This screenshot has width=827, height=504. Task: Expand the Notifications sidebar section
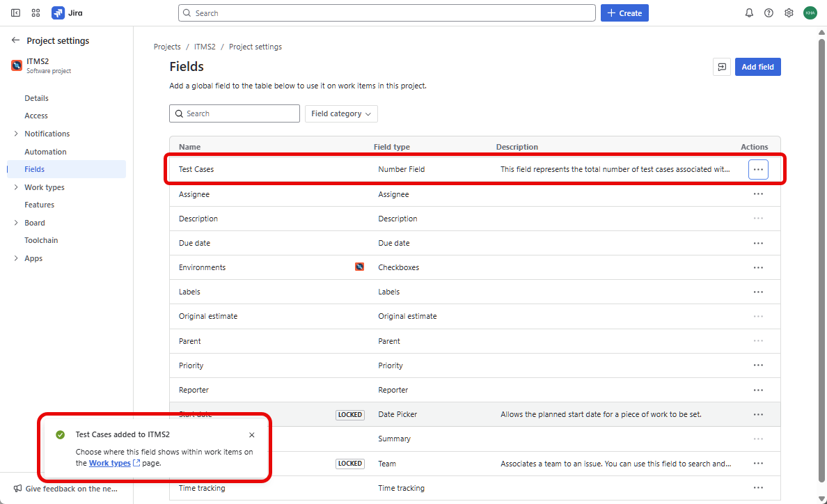click(16, 134)
